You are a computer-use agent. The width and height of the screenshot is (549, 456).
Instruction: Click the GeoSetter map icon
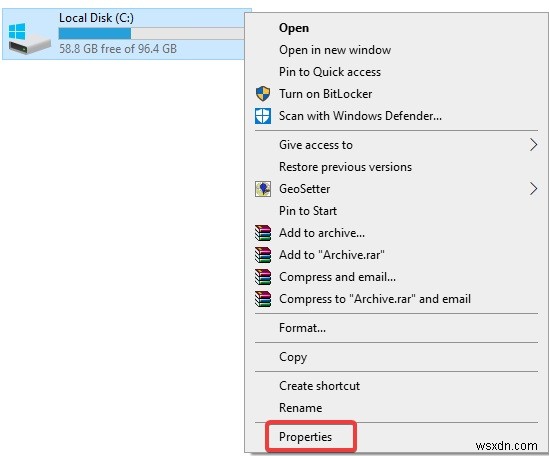[263, 189]
